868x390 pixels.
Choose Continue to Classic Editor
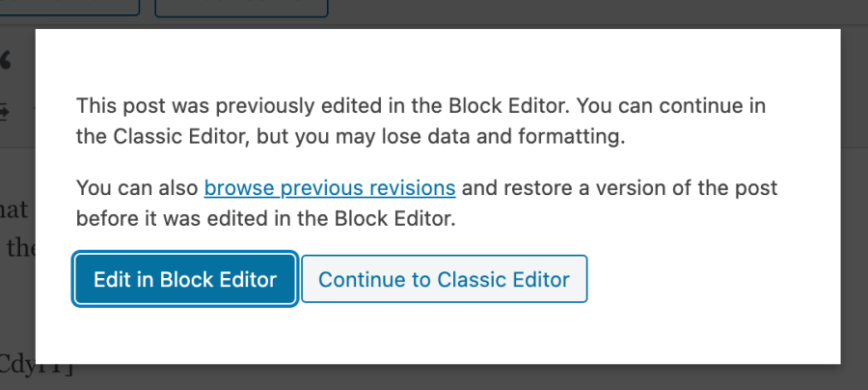click(x=444, y=280)
